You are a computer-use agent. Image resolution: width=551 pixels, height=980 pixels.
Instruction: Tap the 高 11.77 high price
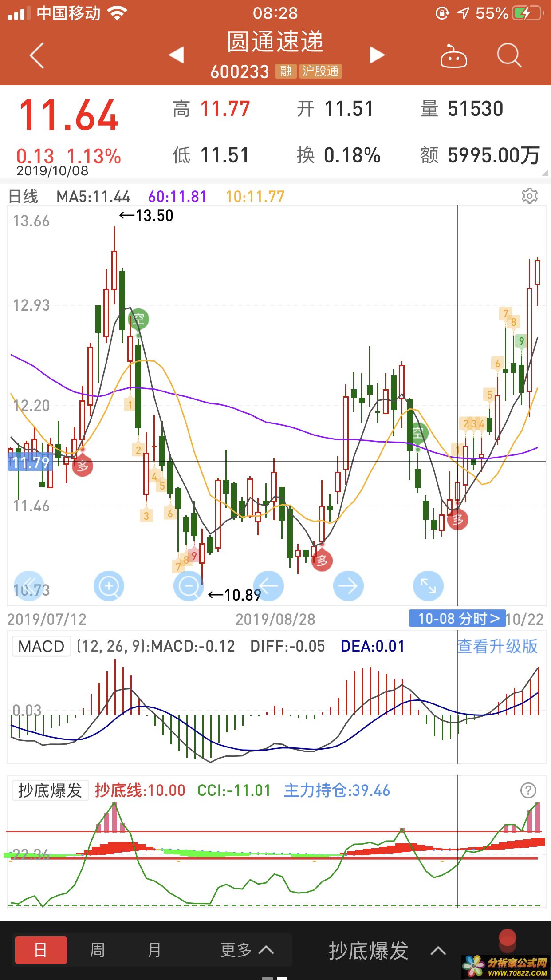tap(212, 109)
